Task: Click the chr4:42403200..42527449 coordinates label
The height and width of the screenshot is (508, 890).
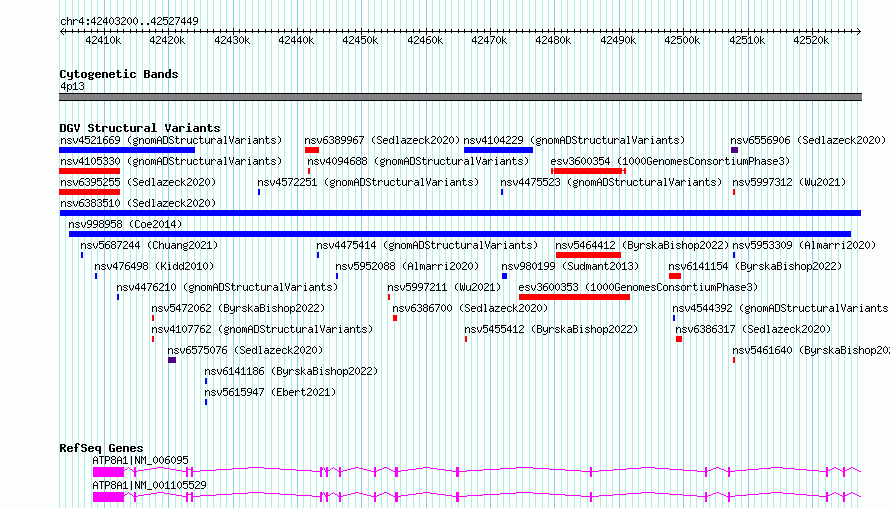Action: [x=129, y=21]
